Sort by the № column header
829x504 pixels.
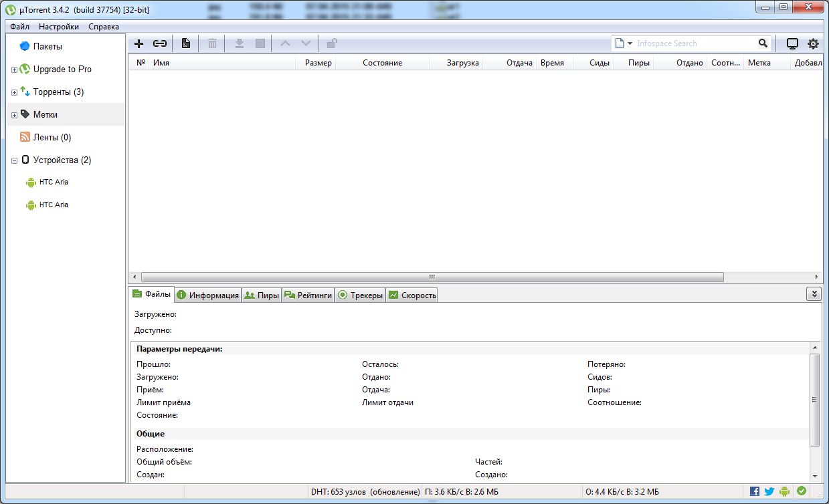139,63
